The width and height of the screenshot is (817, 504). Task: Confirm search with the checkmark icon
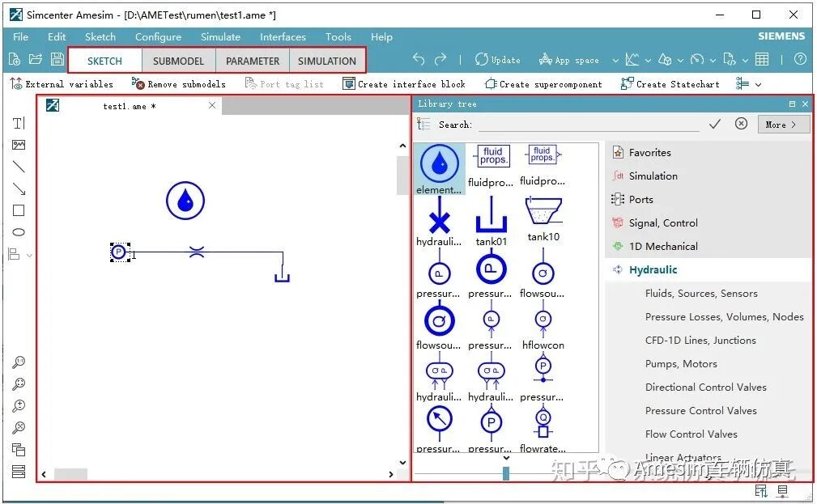pyautogui.click(x=715, y=124)
